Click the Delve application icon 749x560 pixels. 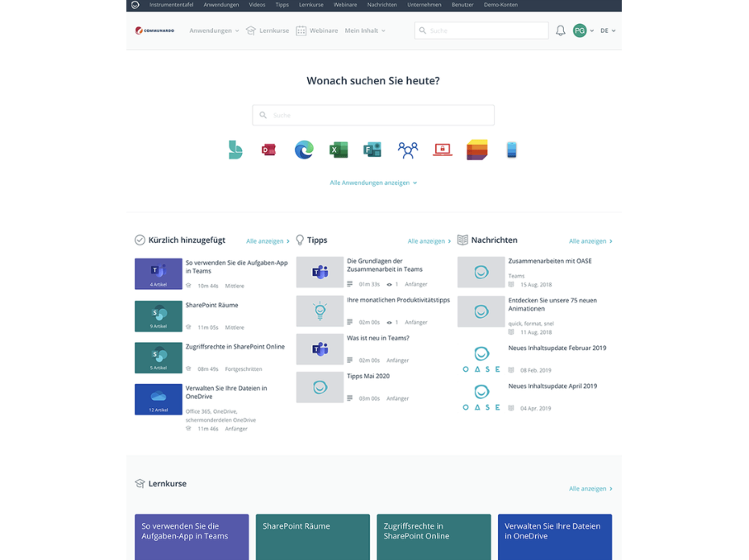268,149
